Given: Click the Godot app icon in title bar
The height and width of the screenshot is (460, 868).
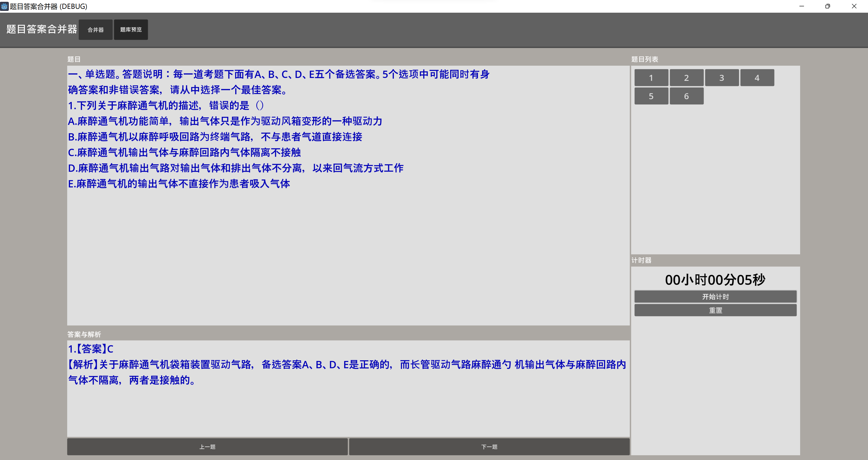Looking at the screenshot, I should click(x=4, y=6).
